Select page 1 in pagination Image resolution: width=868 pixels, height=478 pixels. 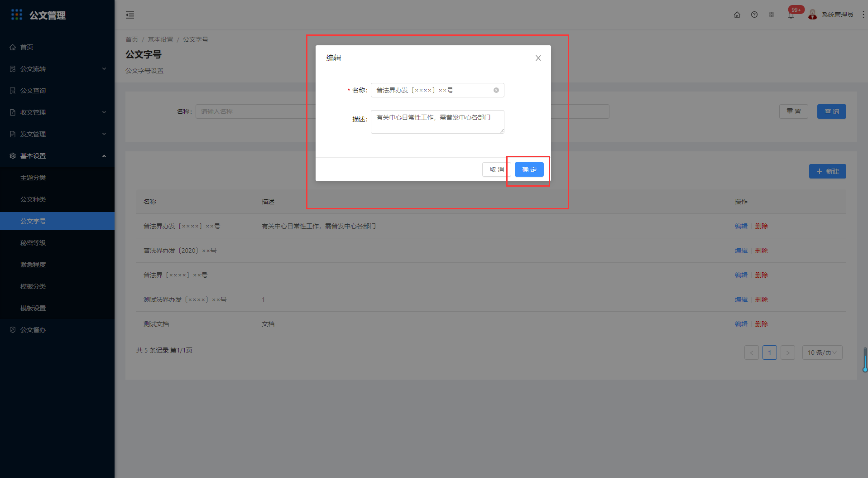point(770,352)
